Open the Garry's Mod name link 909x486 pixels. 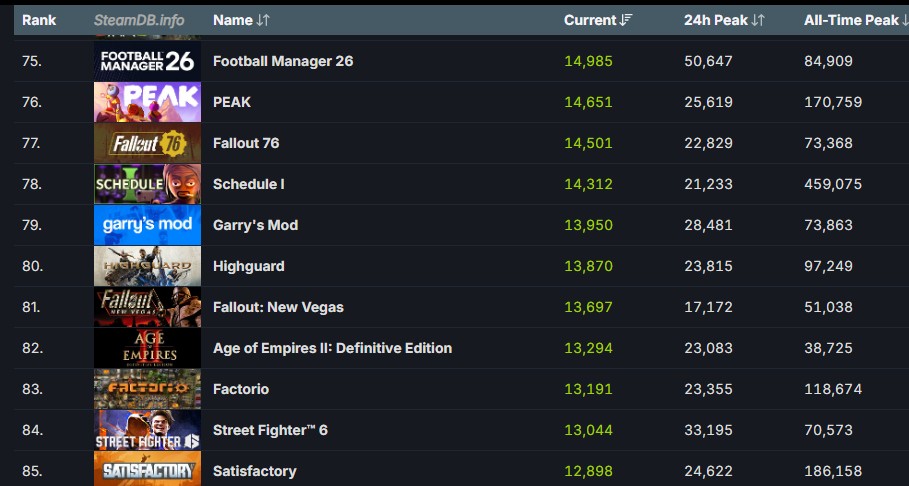(255, 225)
